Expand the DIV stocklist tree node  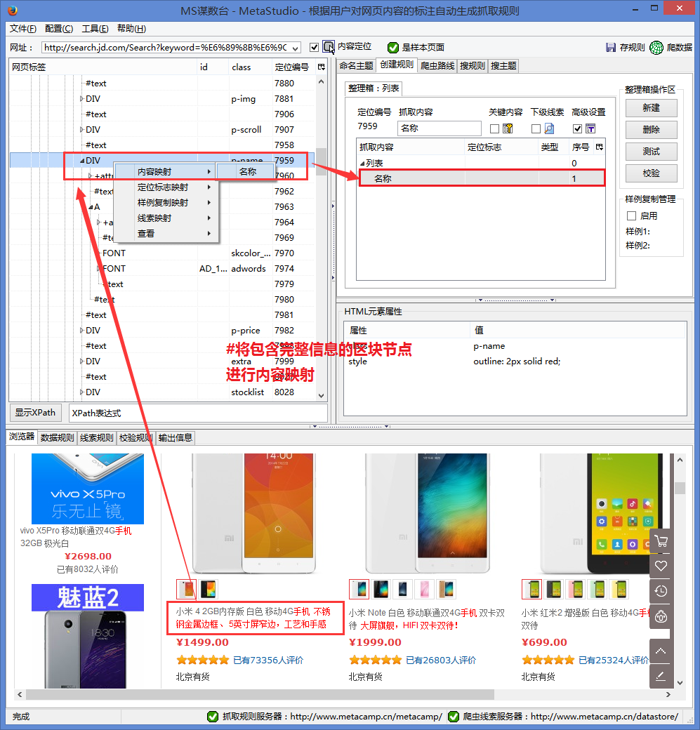pyautogui.click(x=81, y=392)
